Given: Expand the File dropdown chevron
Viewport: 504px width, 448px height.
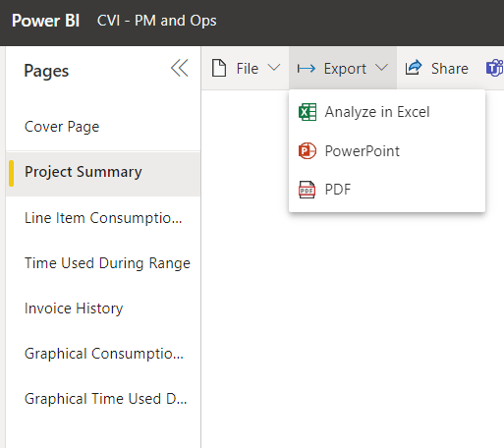Looking at the screenshot, I should (x=274, y=68).
